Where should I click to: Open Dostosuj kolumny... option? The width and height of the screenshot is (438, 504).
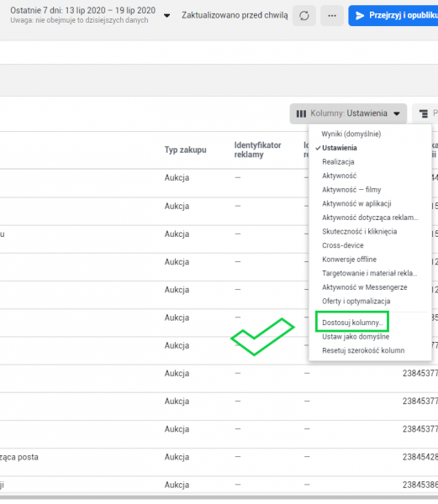(x=352, y=323)
